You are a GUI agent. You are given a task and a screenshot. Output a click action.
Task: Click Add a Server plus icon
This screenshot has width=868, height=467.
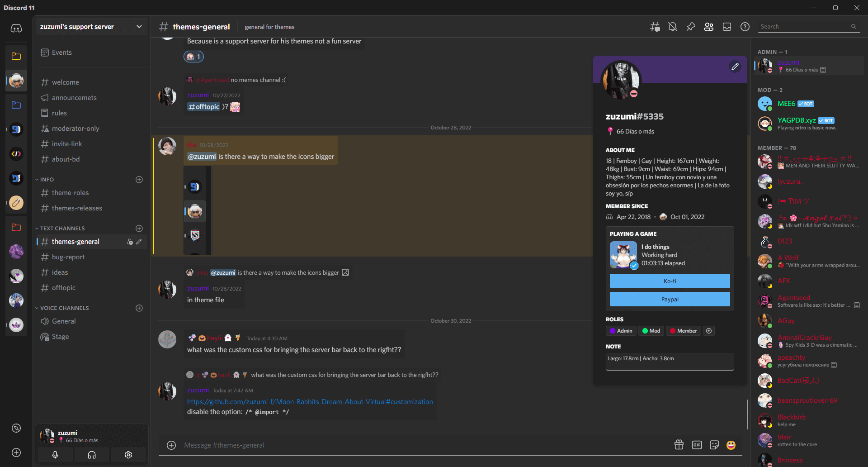pyautogui.click(x=16, y=453)
